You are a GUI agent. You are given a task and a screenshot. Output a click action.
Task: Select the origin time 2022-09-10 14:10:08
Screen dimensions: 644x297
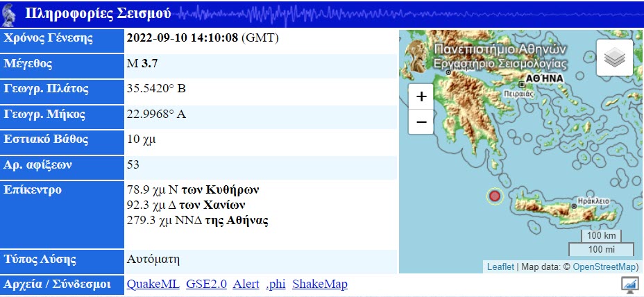183,38
